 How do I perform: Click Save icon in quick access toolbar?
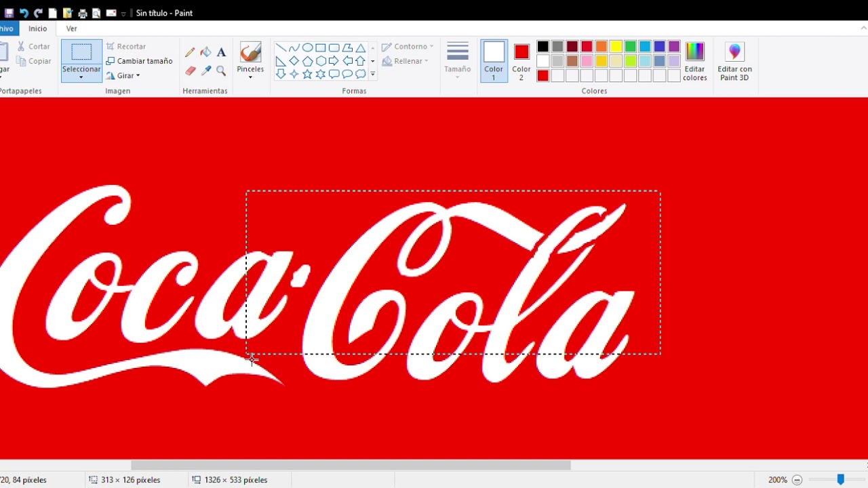tap(9, 13)
